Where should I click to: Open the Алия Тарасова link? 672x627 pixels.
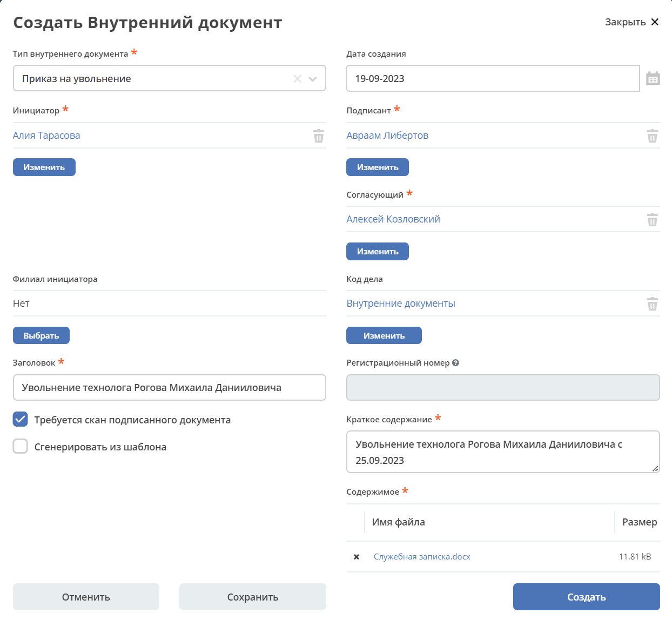tap(46, 136)
